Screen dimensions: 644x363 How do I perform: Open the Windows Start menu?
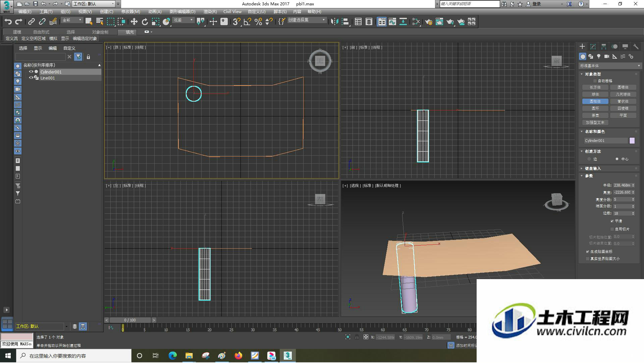(x=8, y=356)
